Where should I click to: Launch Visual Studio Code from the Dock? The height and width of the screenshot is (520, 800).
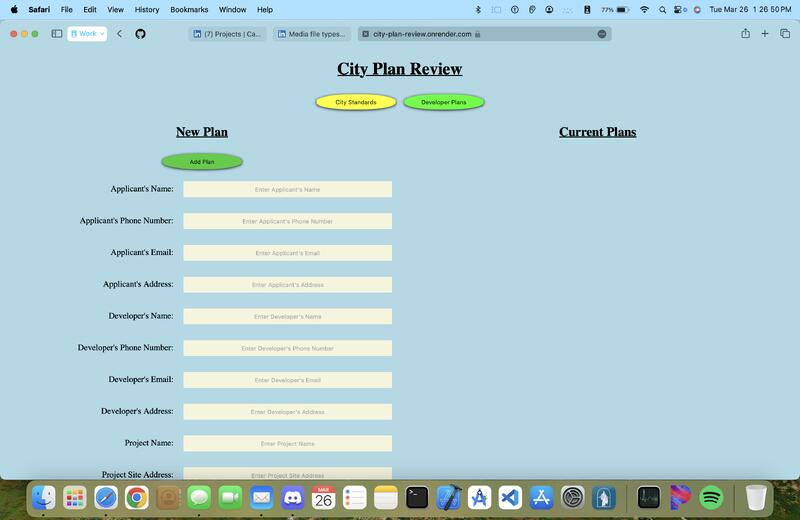pos(510,497)
